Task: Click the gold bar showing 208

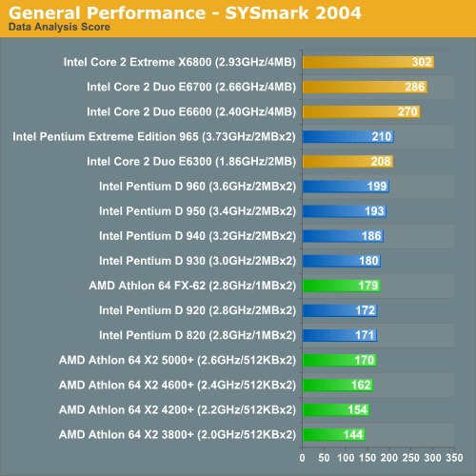Action: click(347, 162)
